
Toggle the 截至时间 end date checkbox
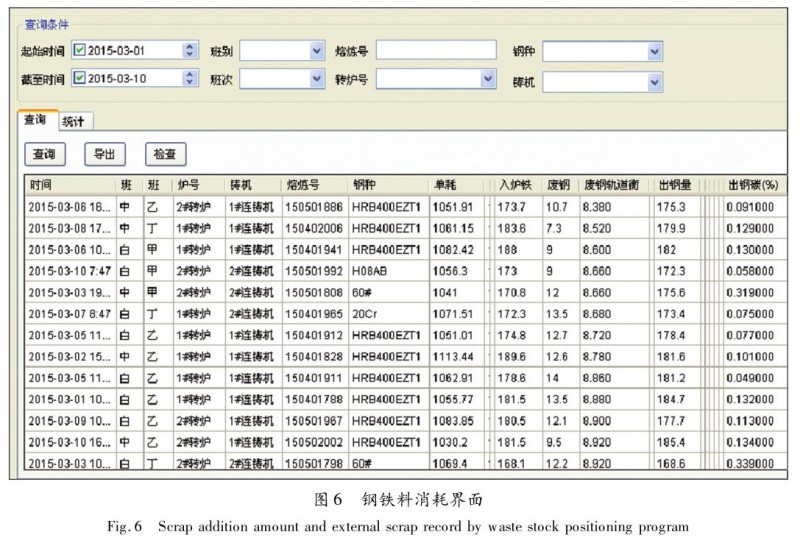click(81, 79)
